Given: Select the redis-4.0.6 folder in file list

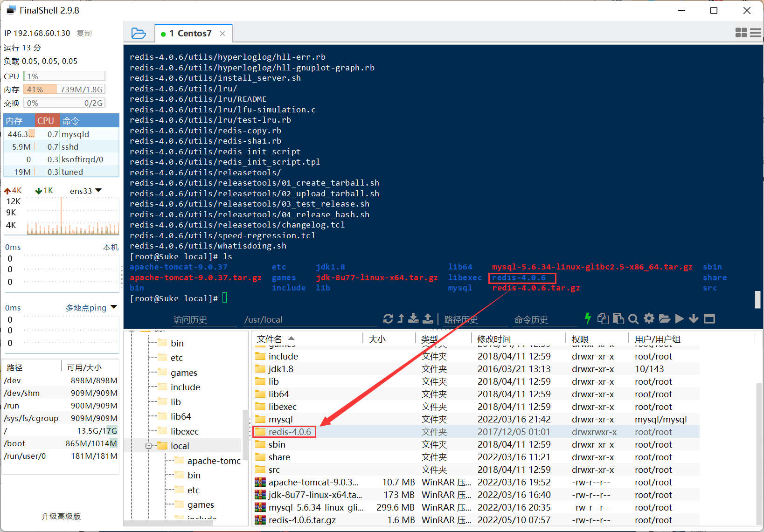Looking at the screenshot, I should (x=476, y=432).
